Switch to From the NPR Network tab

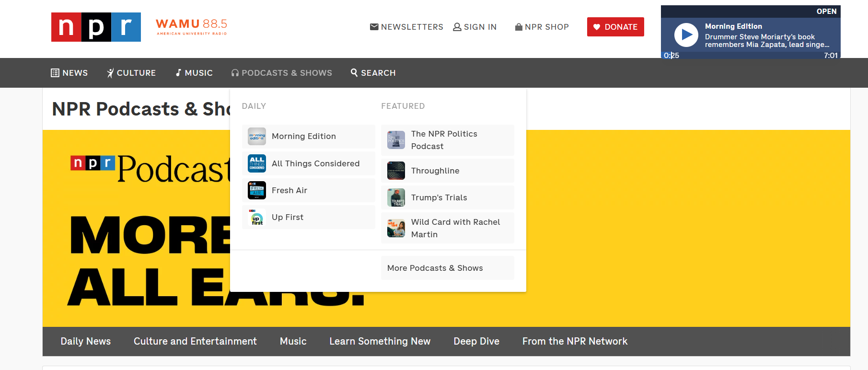[575, 341]
